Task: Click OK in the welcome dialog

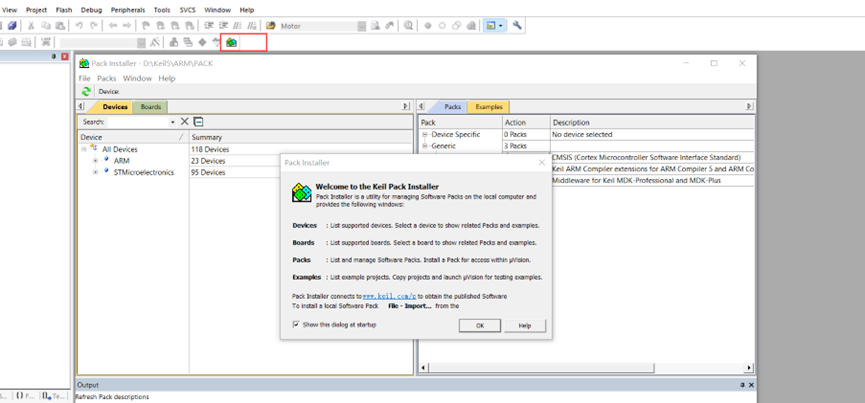Action: coord(480,326)
